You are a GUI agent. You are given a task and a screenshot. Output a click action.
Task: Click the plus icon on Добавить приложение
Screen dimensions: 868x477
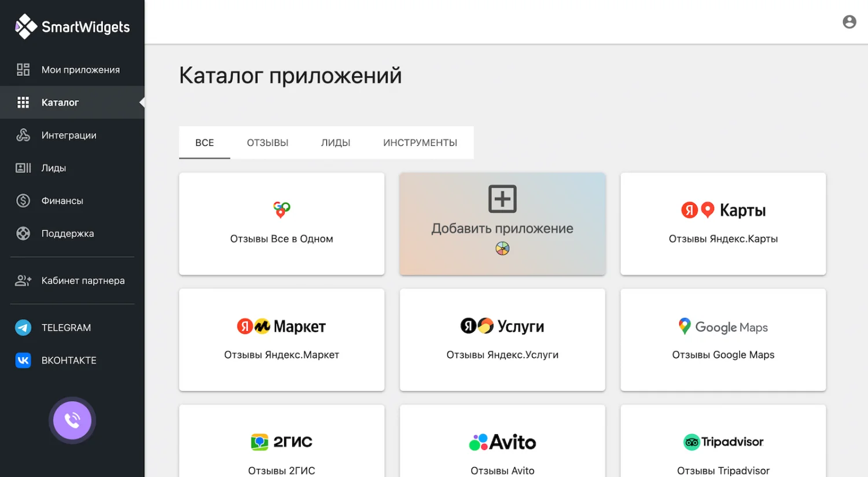[x=502, y=199]
